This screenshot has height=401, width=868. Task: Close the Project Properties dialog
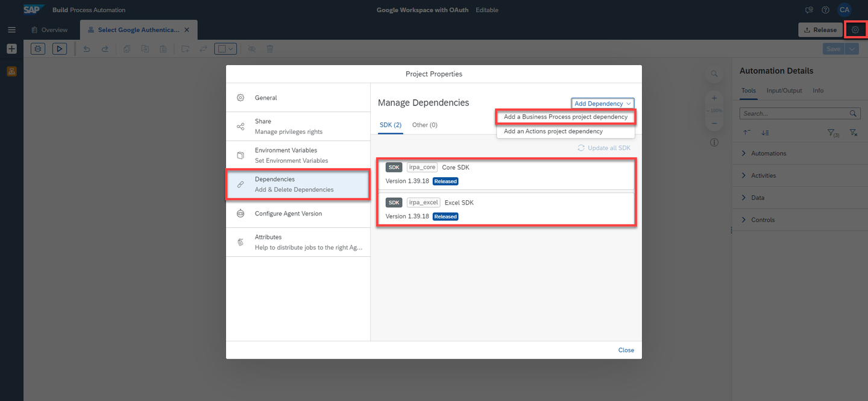point(626,350)
